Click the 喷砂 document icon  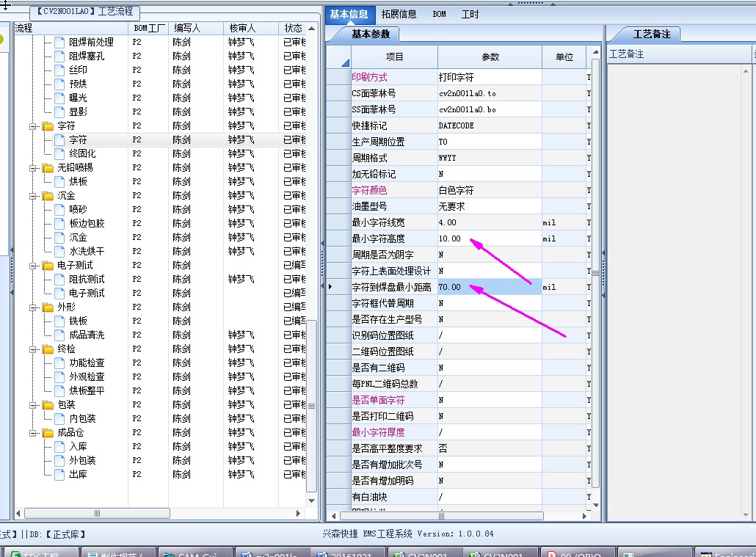click(59, 210)
